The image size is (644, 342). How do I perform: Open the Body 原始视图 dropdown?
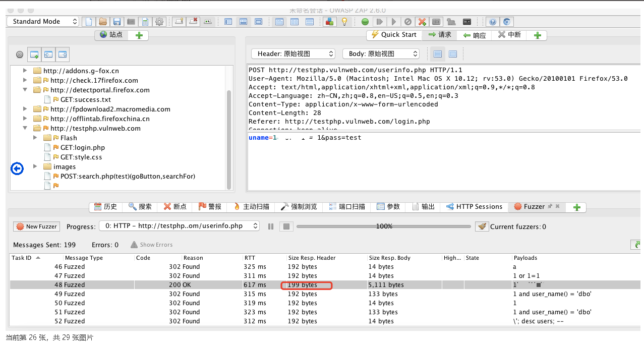pos(381,54)
